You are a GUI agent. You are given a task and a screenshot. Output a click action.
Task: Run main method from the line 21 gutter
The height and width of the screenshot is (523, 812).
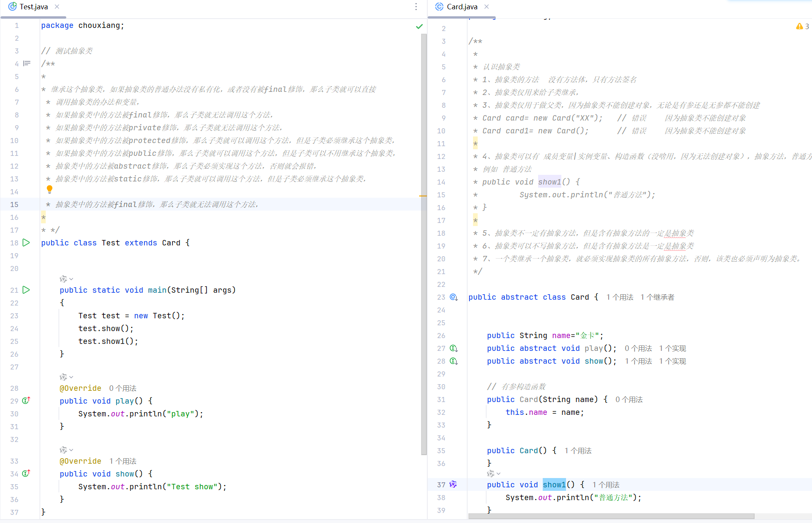pyautogui.click(x=26, y=290)
